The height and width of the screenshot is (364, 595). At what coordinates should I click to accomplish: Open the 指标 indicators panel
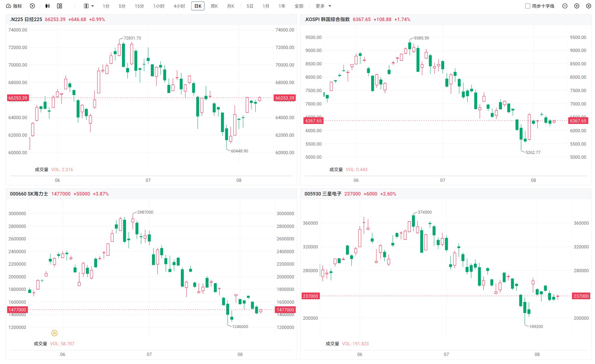coord(14,6)
